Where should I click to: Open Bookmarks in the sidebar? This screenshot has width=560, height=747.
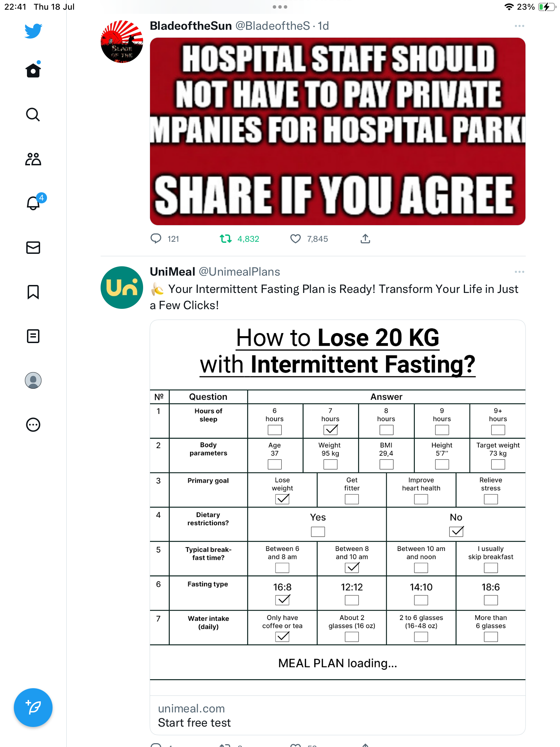33,292
